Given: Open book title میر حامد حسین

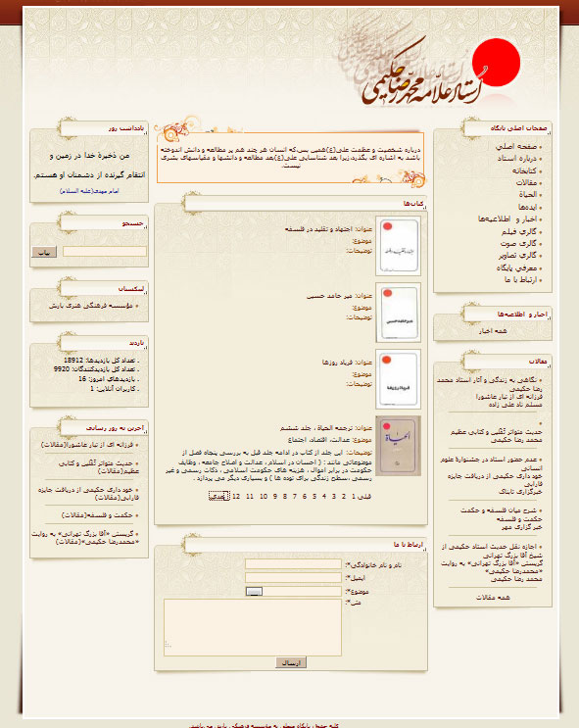Looking at the screenshot, I should [329, 296].
